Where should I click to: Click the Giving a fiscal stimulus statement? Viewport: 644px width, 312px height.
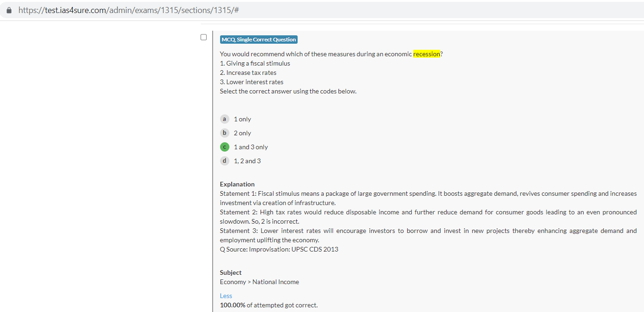[255, 63]
